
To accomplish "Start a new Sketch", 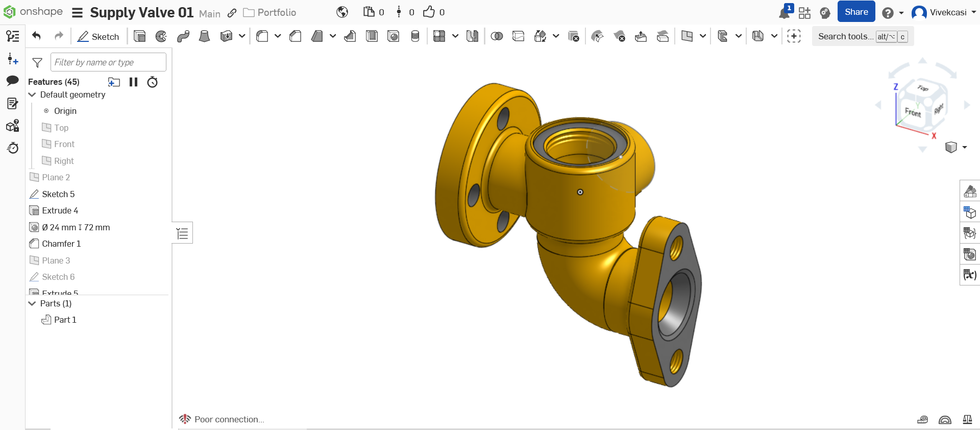I will [x=98, y=36].
